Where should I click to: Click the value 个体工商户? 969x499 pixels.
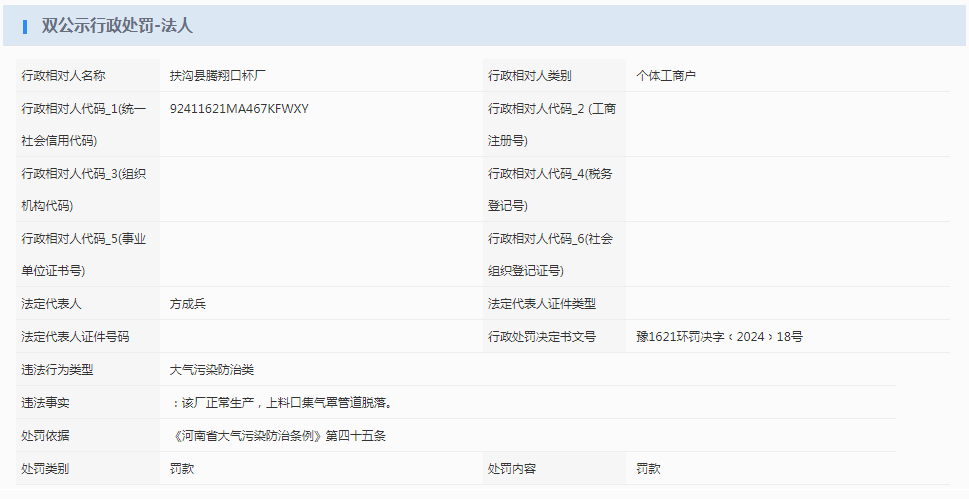(666, 75)
